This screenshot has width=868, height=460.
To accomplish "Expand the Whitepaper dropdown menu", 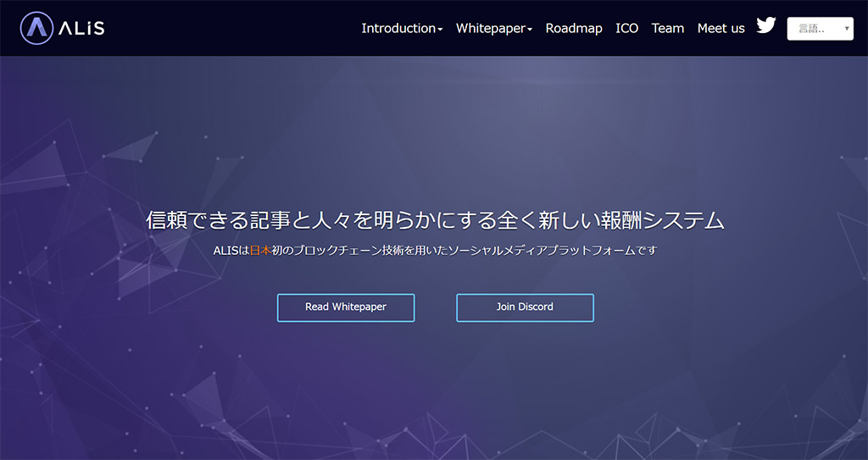I will (494, 28).
